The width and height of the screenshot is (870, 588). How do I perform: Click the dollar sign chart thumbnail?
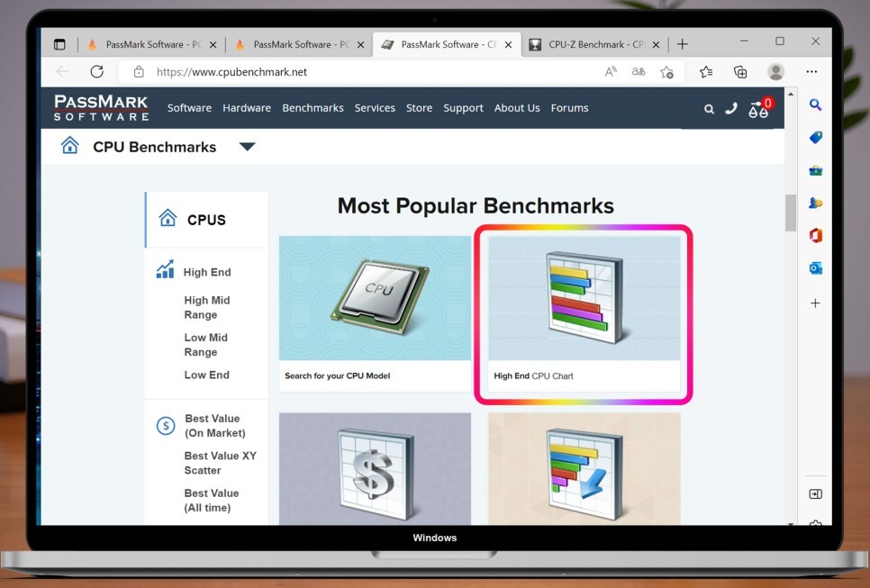375,469
